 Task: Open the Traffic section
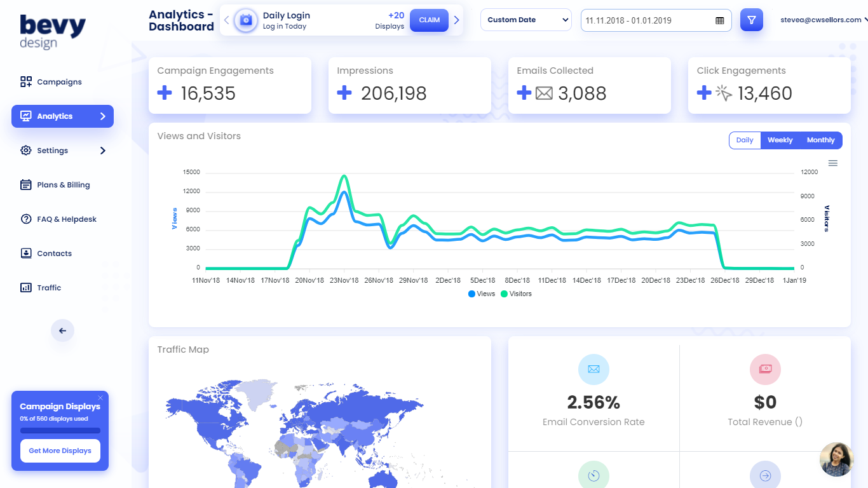pyautogui.click(x=25, y=287)
